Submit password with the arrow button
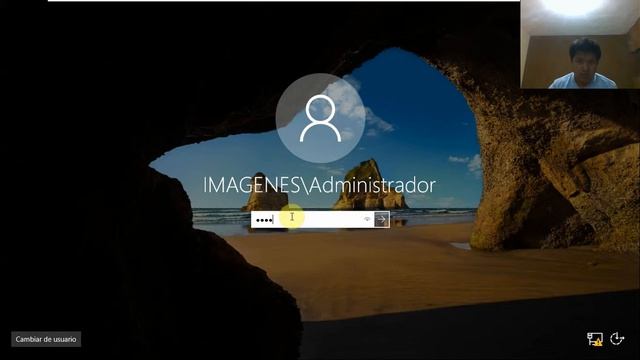640x360 pixels. (x=382, y=220)
